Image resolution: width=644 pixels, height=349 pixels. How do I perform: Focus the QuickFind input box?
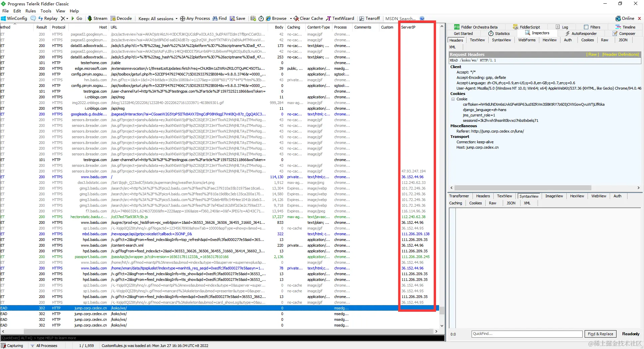(527, 334)
